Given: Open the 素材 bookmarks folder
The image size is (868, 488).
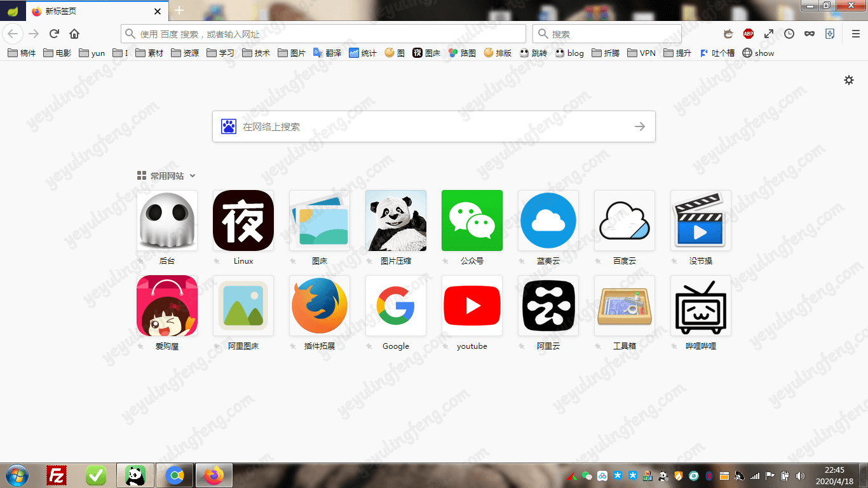Looking at the screenshot, I should click(149, 53).
